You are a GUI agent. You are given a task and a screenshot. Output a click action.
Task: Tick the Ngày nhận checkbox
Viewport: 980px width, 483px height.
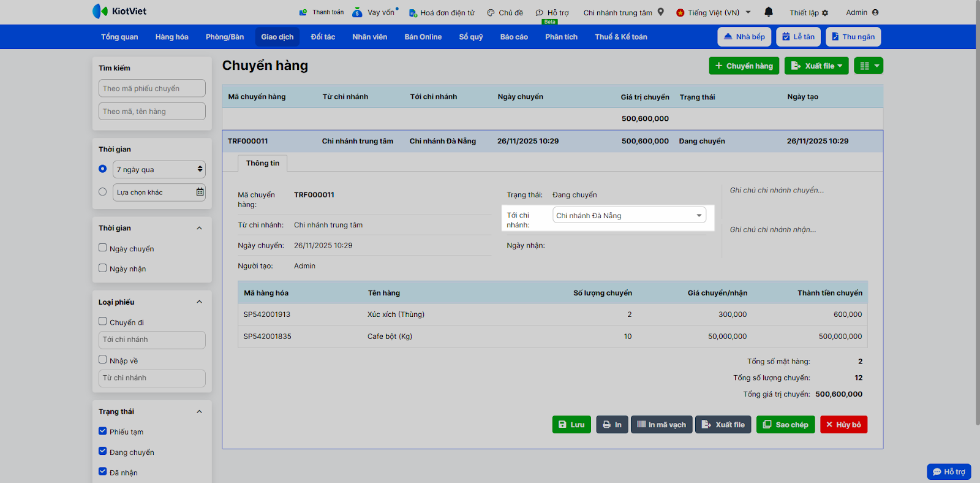[103, 268]
